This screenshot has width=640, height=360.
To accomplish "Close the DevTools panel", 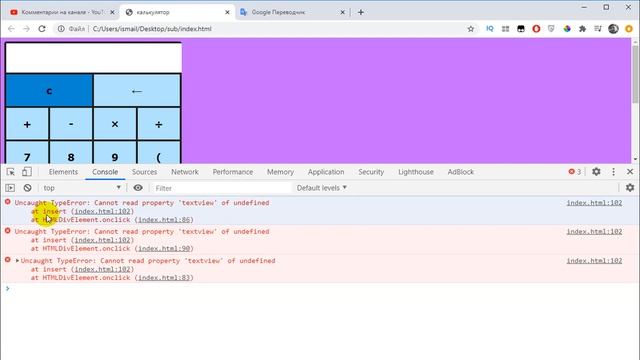I will coord(630,172).
